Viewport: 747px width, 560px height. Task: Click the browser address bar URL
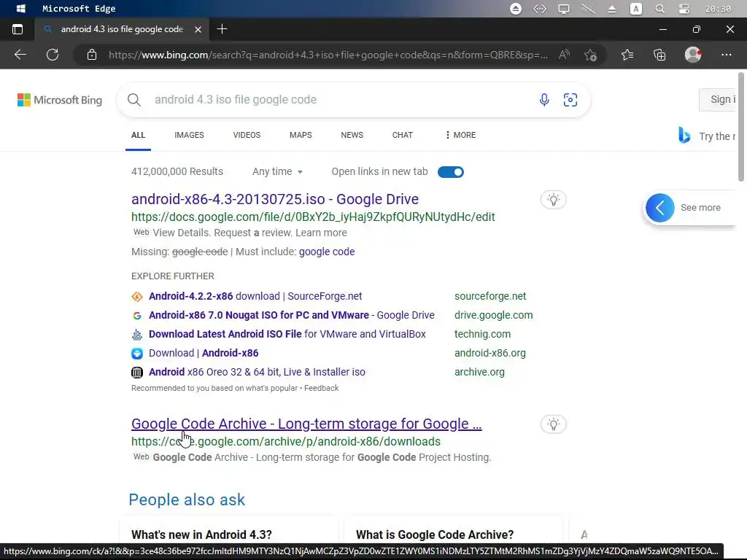click(x=328, y=55)
